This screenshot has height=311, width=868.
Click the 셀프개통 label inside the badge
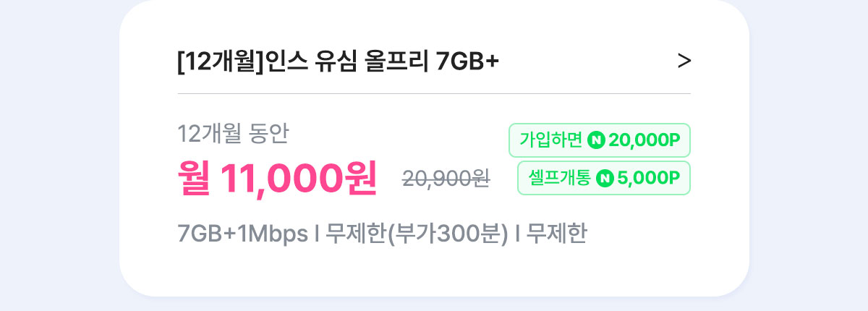(x=559, y=178)
